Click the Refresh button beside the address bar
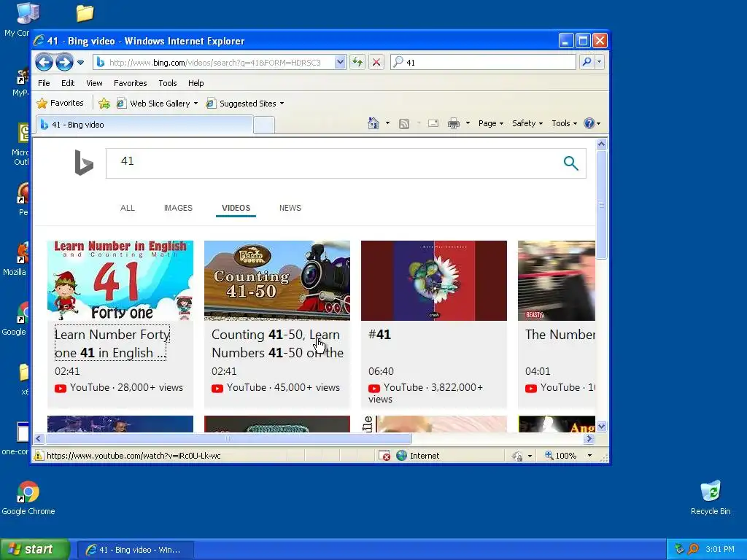 tap(357, 62)
